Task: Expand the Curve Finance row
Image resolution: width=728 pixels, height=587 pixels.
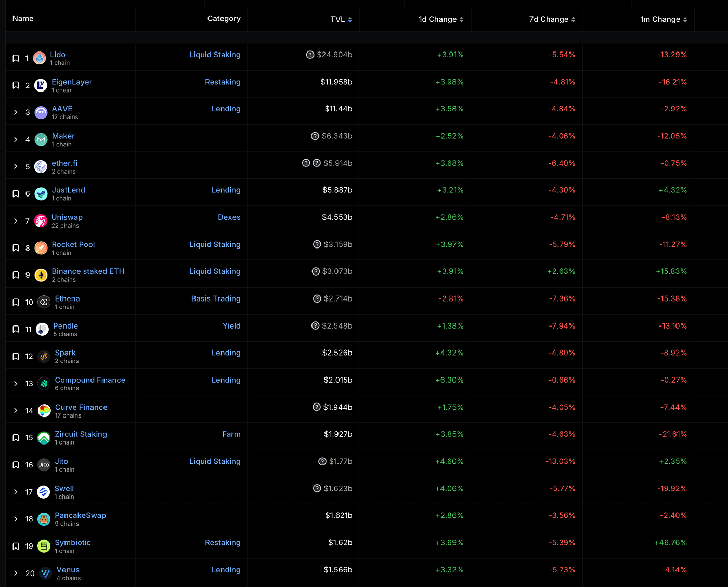Action: (x=16, y=411)
